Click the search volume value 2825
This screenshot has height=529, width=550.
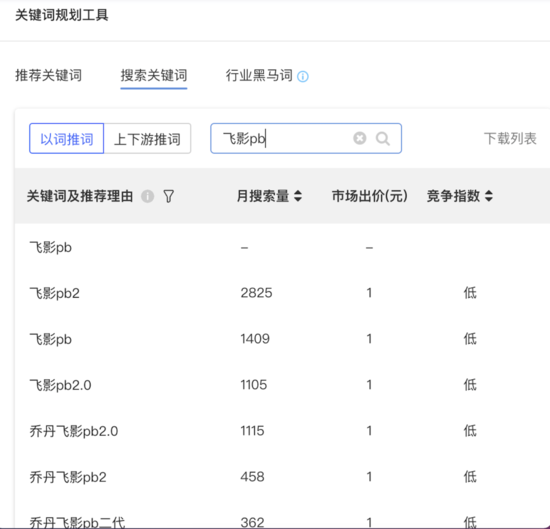(x=256, y=293)
